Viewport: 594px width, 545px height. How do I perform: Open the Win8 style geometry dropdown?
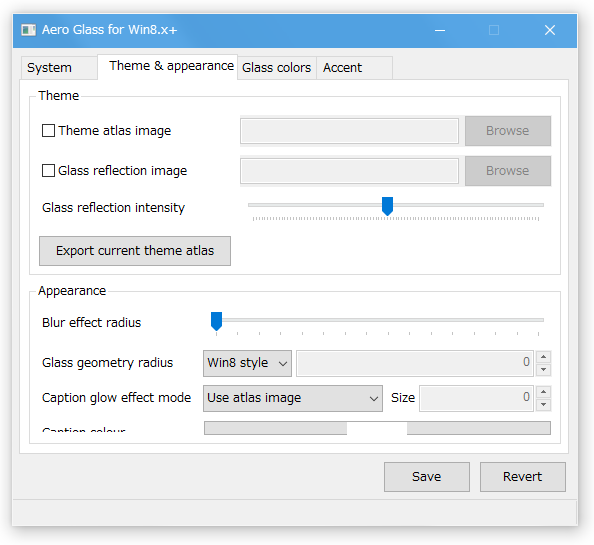pos(247,363)
